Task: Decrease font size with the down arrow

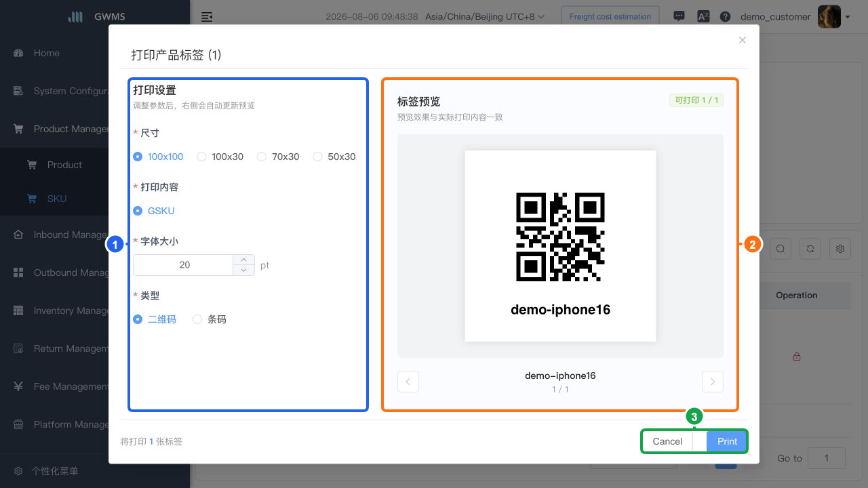Action: 243,270
